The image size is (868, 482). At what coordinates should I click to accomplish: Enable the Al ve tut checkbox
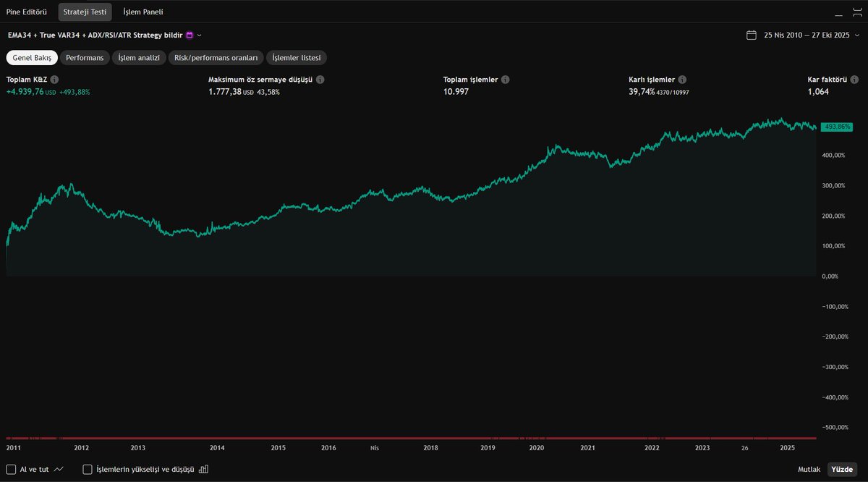11,469
